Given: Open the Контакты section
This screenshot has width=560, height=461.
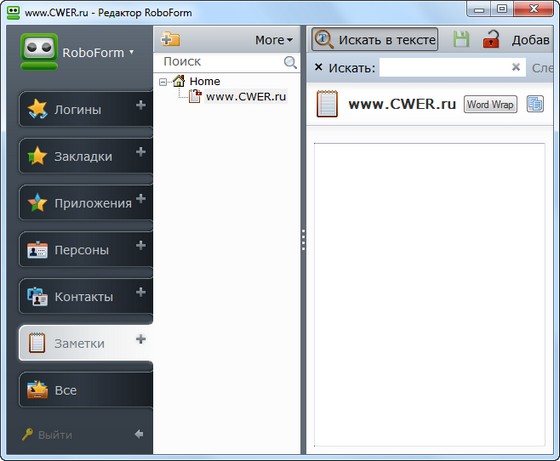Looking at the screenshot, I should tap(86, 296).
